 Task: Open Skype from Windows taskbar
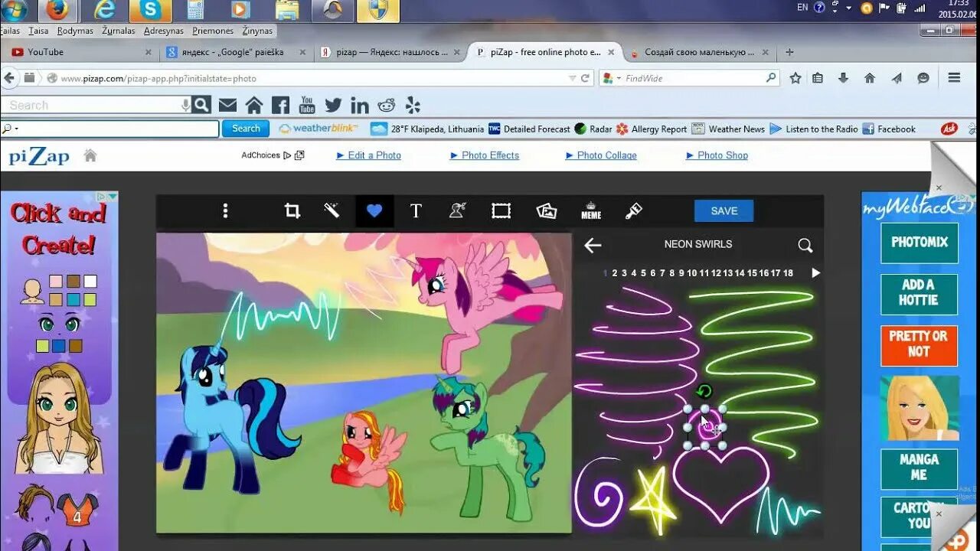pyautogui.click(x=151, y=10)
